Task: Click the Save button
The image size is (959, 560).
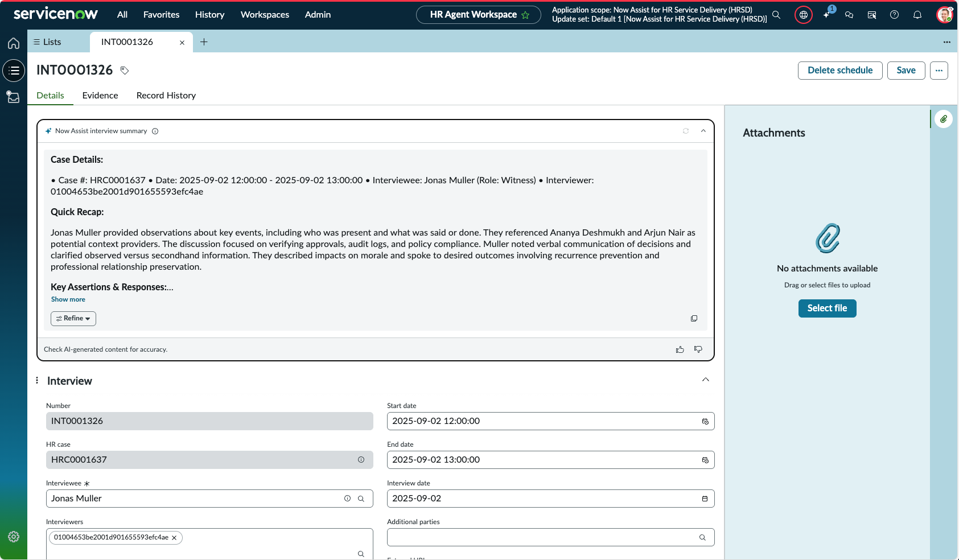Action: tap(906, 71)
